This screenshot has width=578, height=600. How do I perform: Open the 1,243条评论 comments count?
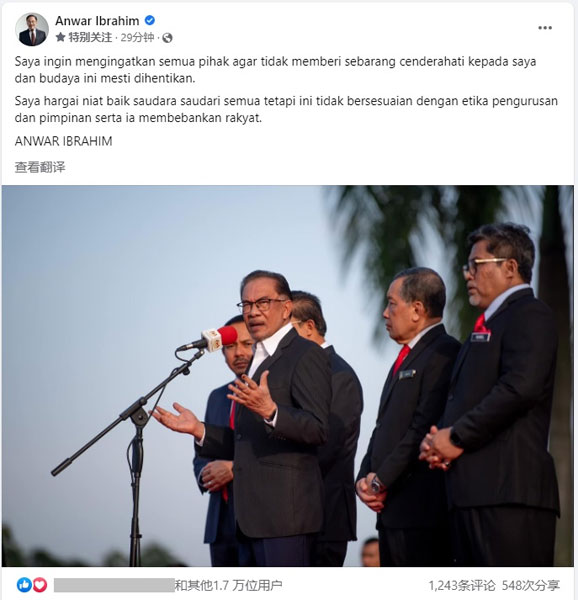(462, 585)
